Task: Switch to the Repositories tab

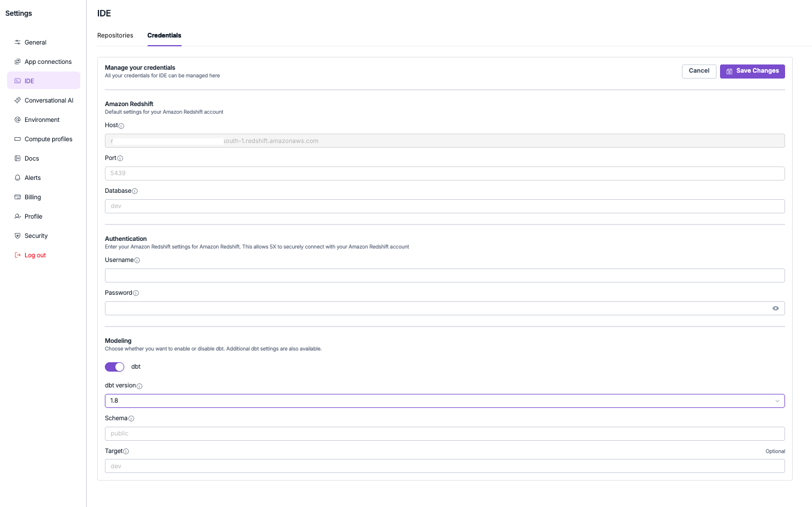Action: click(x=115, y=35)
